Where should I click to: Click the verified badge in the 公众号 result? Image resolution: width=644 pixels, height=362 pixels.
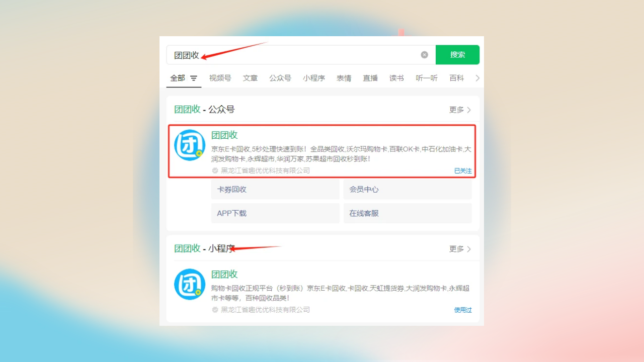[x=215, y=170]
